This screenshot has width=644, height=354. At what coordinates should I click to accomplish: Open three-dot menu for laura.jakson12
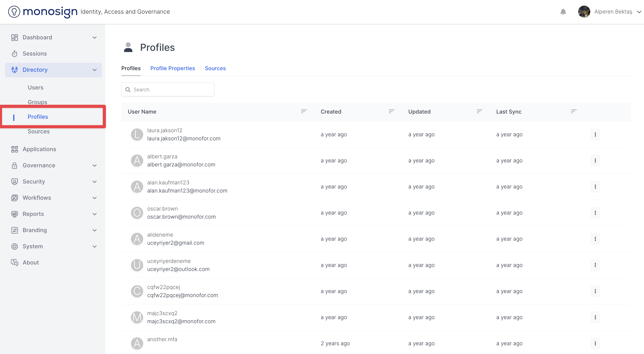(595, 134)
